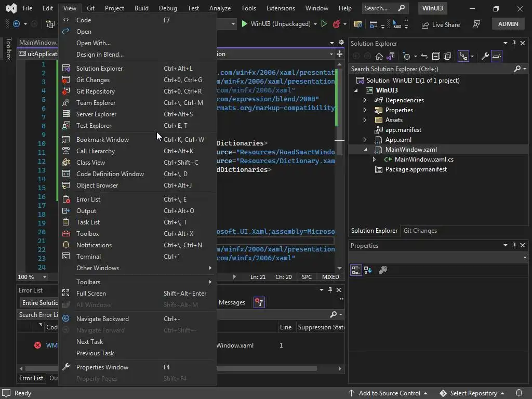Open Design in Blend... entry
The width and height of the screenshot is (532, 399).
click(138, 54)
